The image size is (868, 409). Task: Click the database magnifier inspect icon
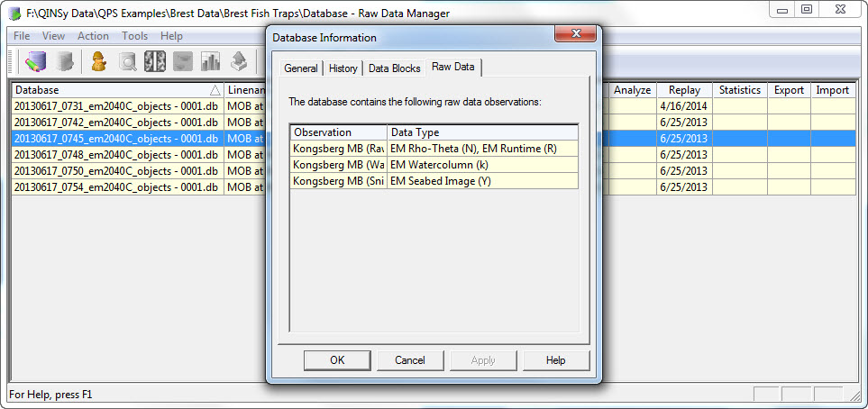click(127, 62)
